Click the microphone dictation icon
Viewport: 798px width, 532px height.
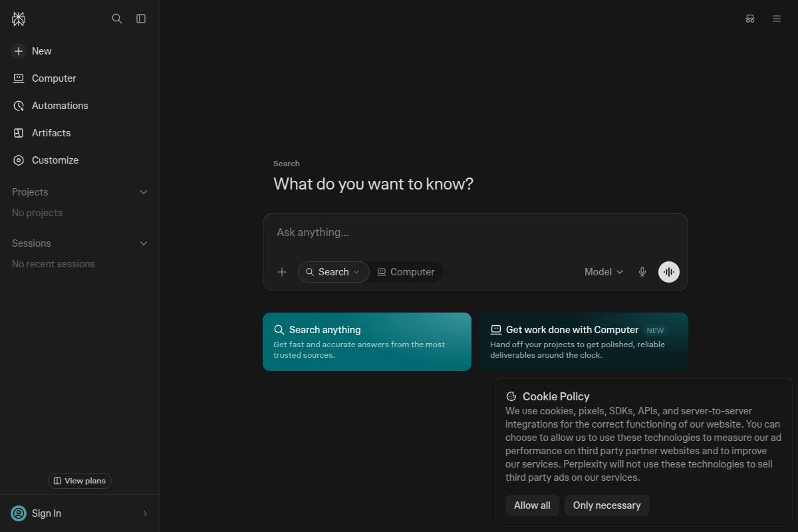[642, 272]
